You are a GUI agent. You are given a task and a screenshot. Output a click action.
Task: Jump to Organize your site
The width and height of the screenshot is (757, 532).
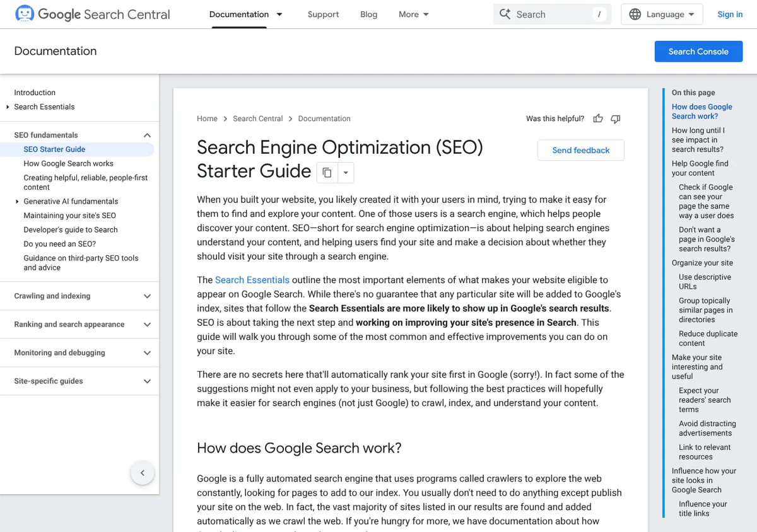[x=702, y=263]
